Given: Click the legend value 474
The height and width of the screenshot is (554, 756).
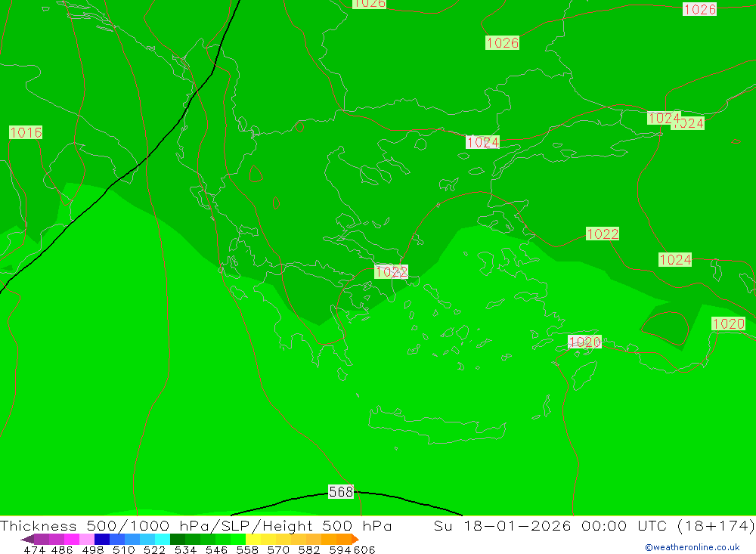Looking at the screenshot, I should click(35, 550).
